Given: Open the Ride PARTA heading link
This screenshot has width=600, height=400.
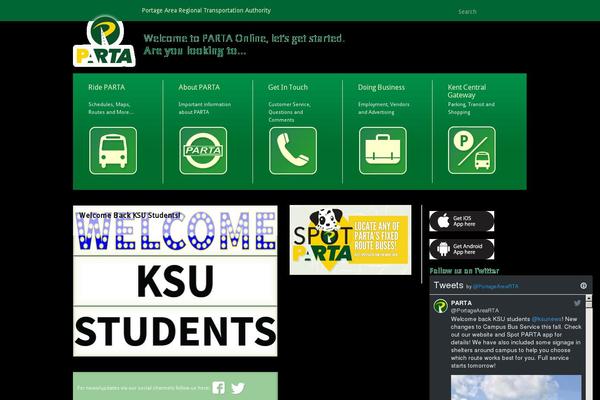Looking at the screenshot, I should coord(106,87).
